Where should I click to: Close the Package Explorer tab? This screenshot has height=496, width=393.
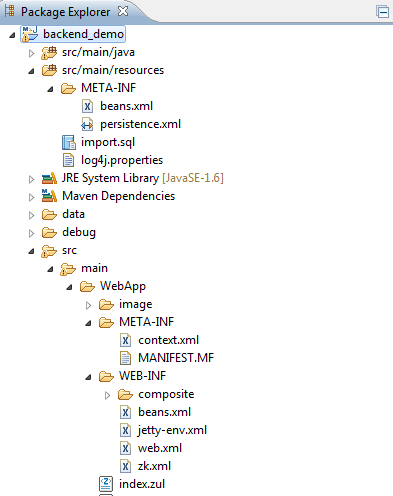pos(123,11)
